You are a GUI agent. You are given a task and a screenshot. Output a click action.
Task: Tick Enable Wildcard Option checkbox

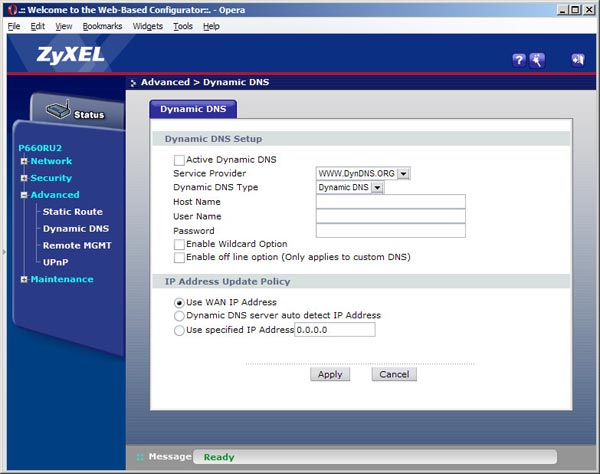(179, 244)
